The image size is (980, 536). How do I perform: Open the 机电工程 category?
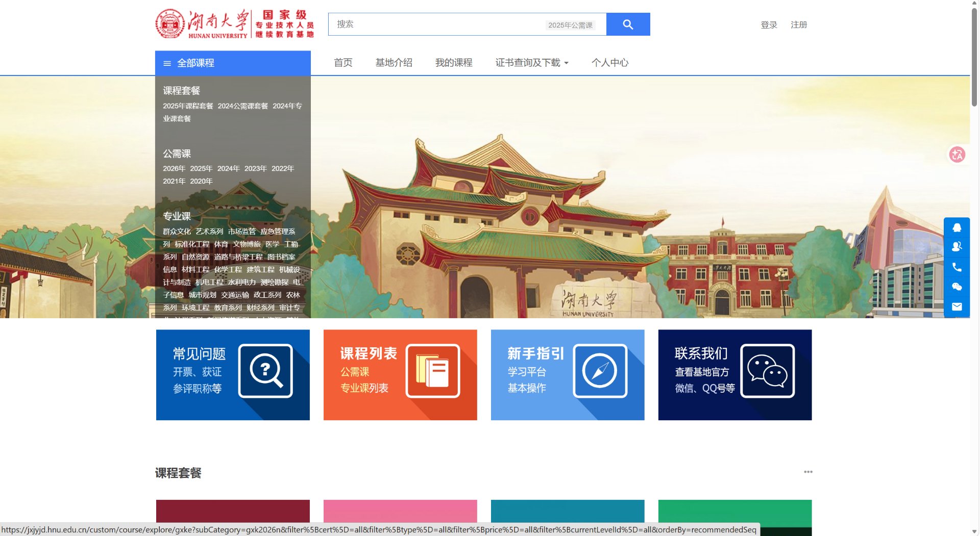pos(209,283)
